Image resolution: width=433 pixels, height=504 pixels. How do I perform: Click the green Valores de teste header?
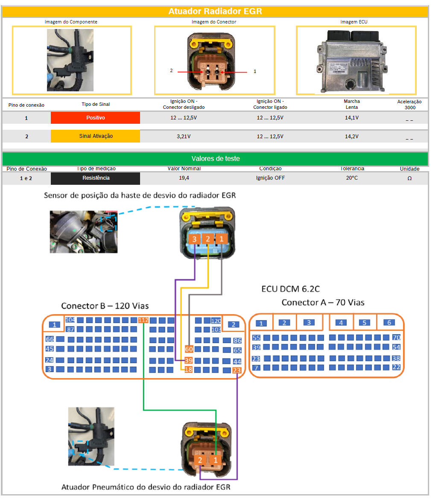tap(215, 159)
